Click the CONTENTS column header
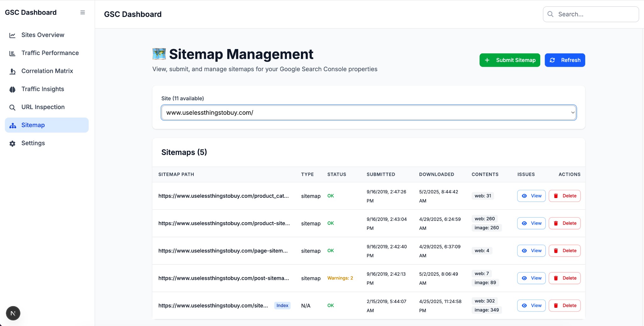 click(x=485, y=174)
